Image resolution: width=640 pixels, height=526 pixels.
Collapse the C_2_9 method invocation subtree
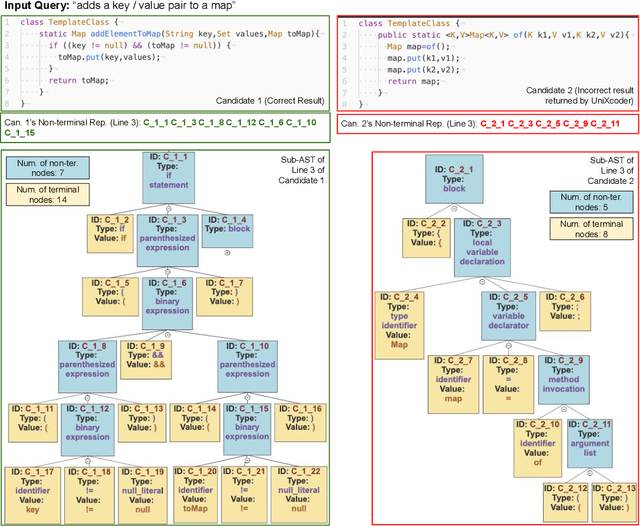coord(566,411)
